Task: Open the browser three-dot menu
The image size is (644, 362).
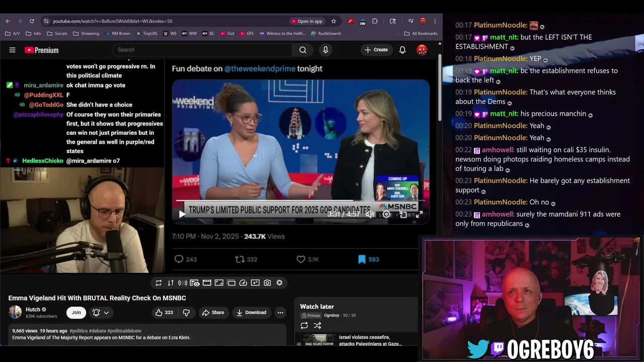Action: click(435, 21)
